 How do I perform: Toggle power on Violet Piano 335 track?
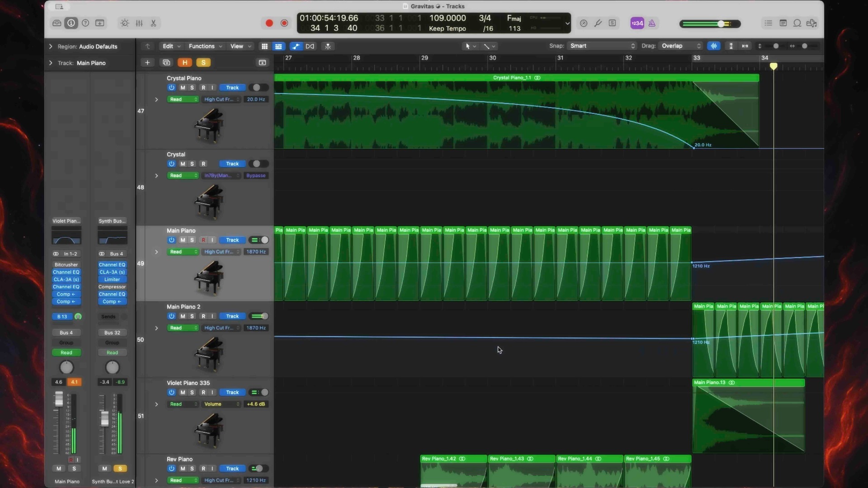point(171,392)
